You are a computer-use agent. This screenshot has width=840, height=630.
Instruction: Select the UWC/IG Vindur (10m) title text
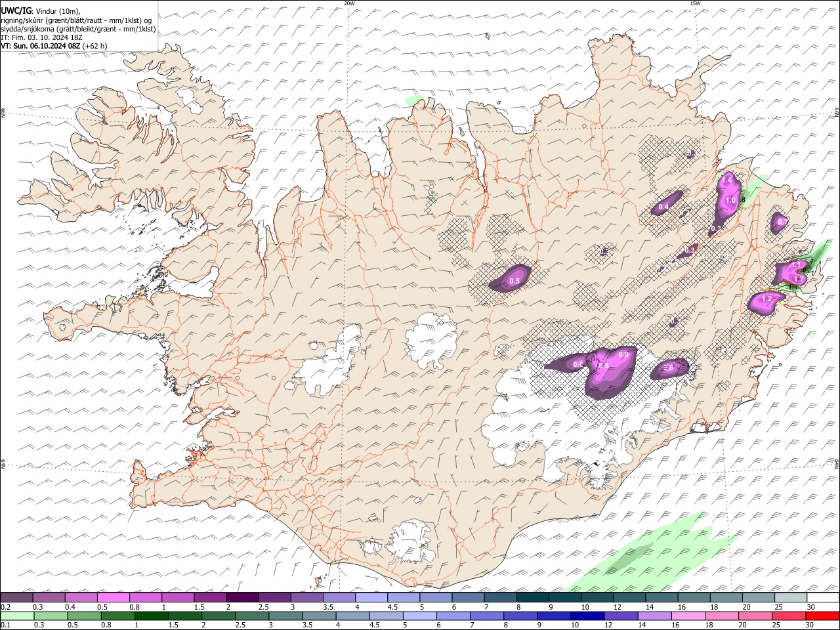pos(41,10)
